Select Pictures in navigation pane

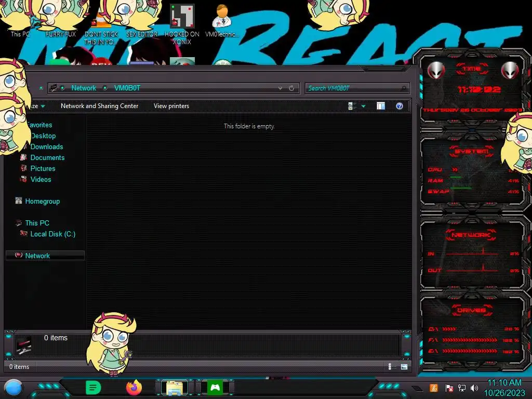pos(43,168)
